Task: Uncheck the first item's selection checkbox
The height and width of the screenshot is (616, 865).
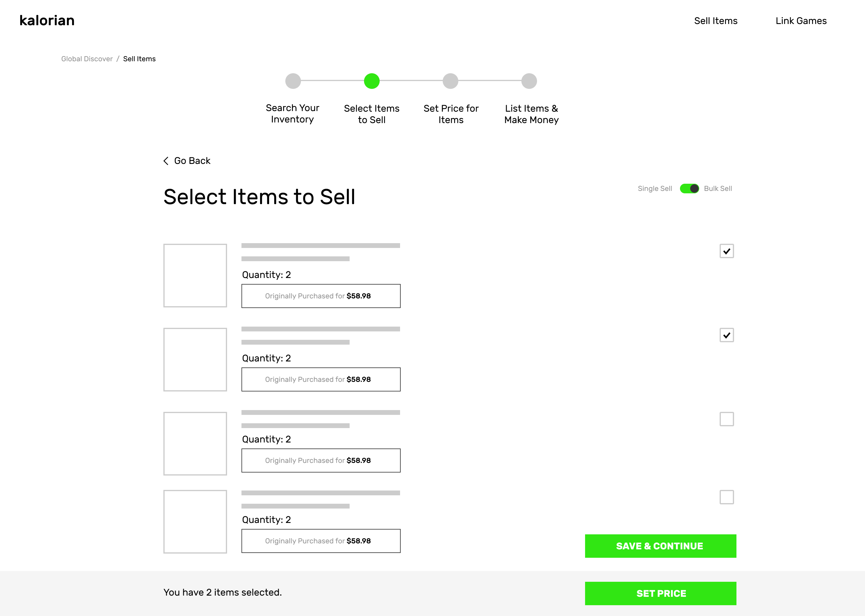Action: 727,251
